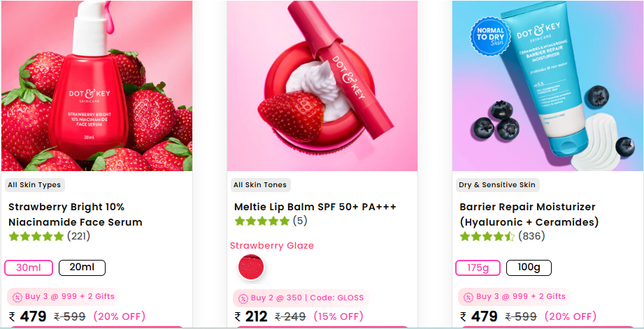Click the Barrier Repair Moisturizer star rating
This screenshot has width=644, height=329.
click(487, 237)
